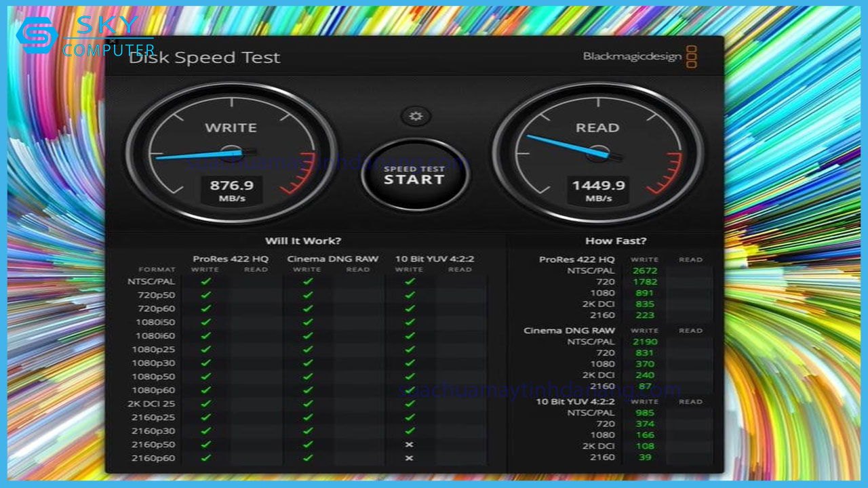
Task: Click the Cinema DNG RAW NTSC/PAL value 2190
Action: pyautogui.click(x=644, y=342)
